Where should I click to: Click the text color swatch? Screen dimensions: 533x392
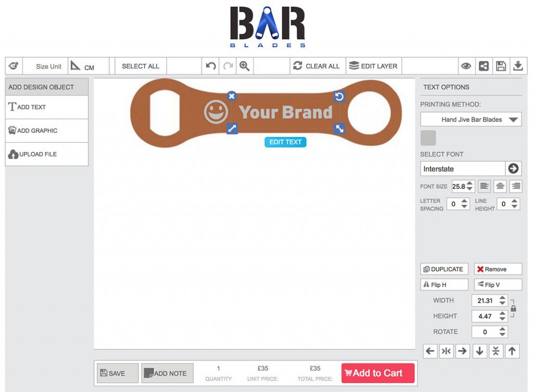[428, 137]
